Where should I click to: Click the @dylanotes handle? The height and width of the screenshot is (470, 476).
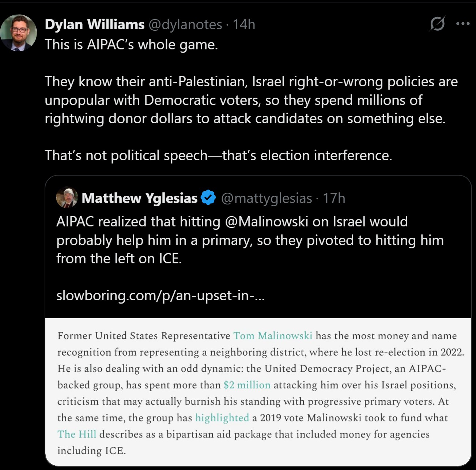coord(185,25)
